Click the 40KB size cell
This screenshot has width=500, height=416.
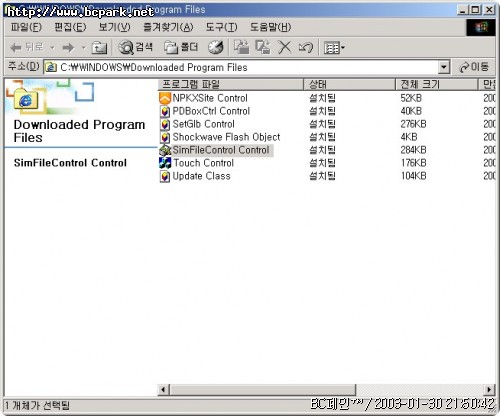[x=411, y=111]
